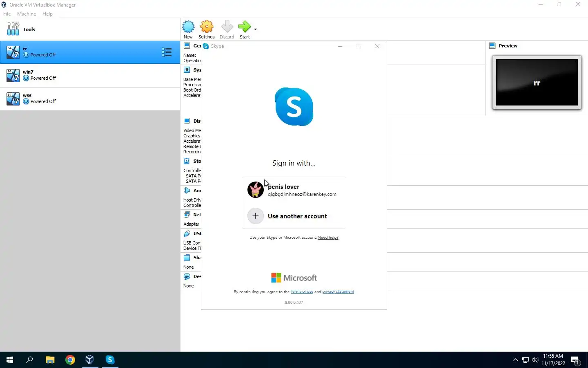Viewport: 588px width, 368px height.
Task: Open the Machine menu in VirtualBox
Action: [27, 14]
